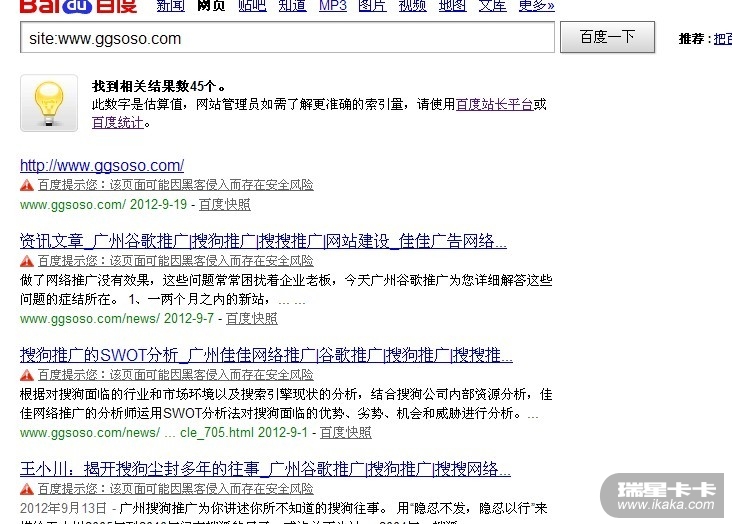This screenshot has width=732, height=524.
Task: Open security warning text under http://www.ggsoso.com/ result
Action: click(176, 185)
